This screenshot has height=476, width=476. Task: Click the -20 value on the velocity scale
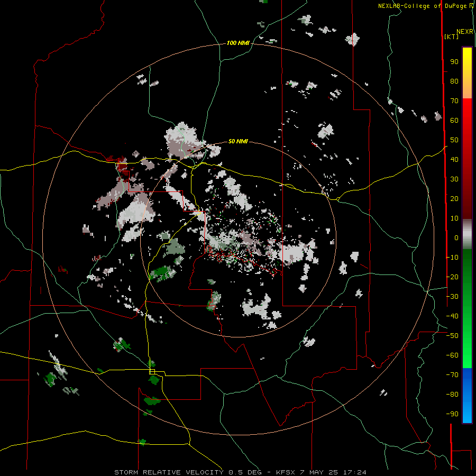tap(452, 277)
